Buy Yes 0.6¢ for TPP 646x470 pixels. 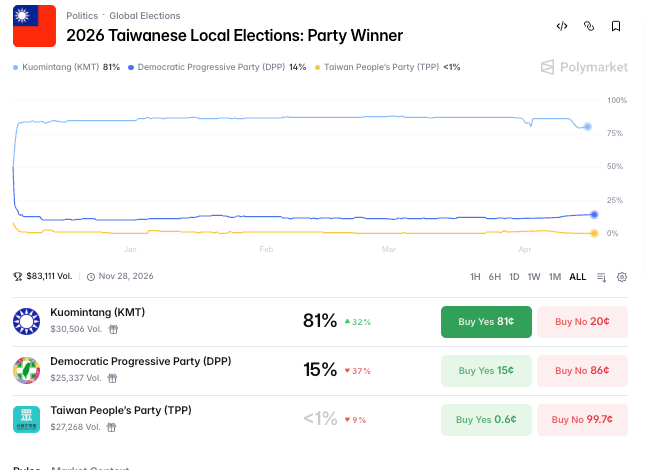click(486, 420)
